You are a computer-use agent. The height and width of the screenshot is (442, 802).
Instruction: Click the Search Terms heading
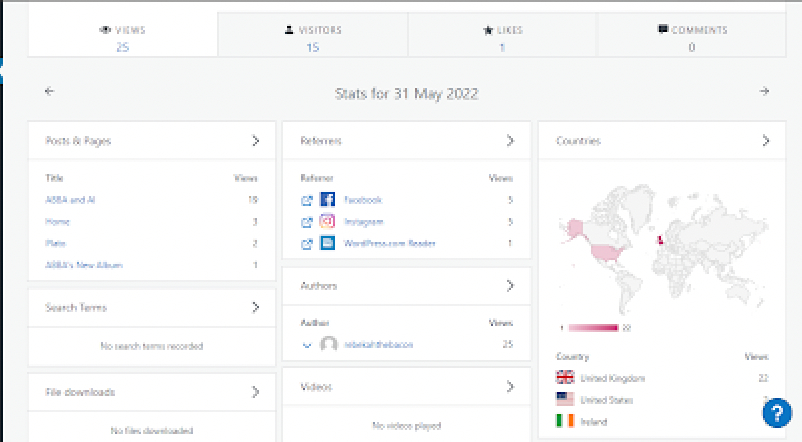[76, 307]
